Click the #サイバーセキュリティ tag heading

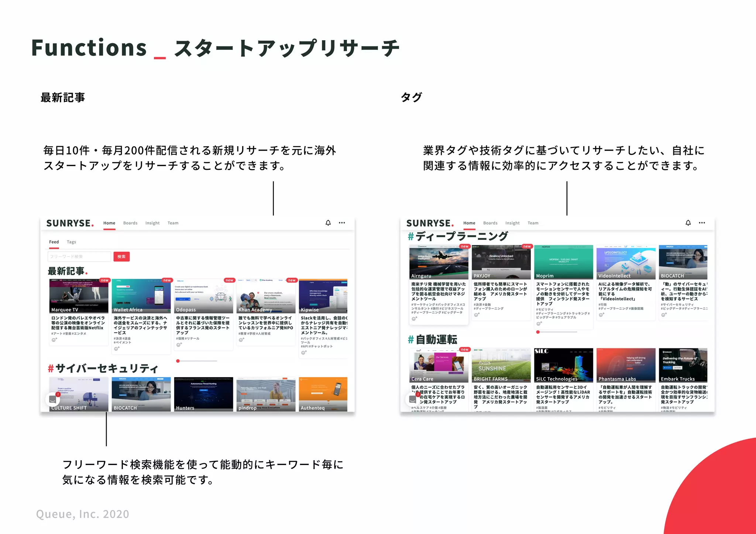click(x=103, y=368)
